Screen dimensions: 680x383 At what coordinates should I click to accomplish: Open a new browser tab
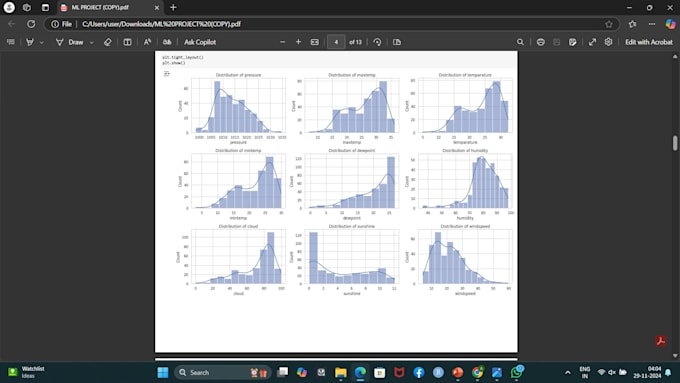coord(173,7)
